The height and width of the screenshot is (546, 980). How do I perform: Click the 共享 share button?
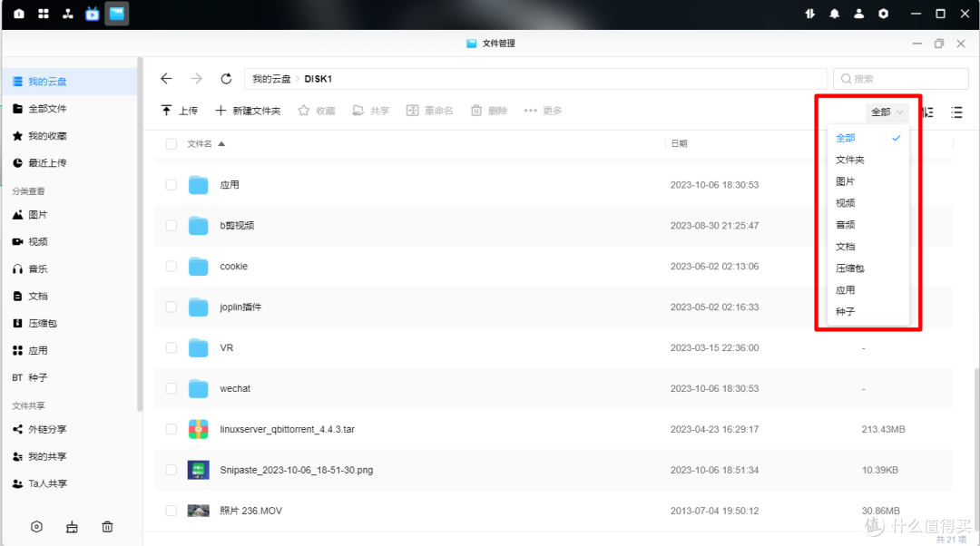[x=370, y=111]
